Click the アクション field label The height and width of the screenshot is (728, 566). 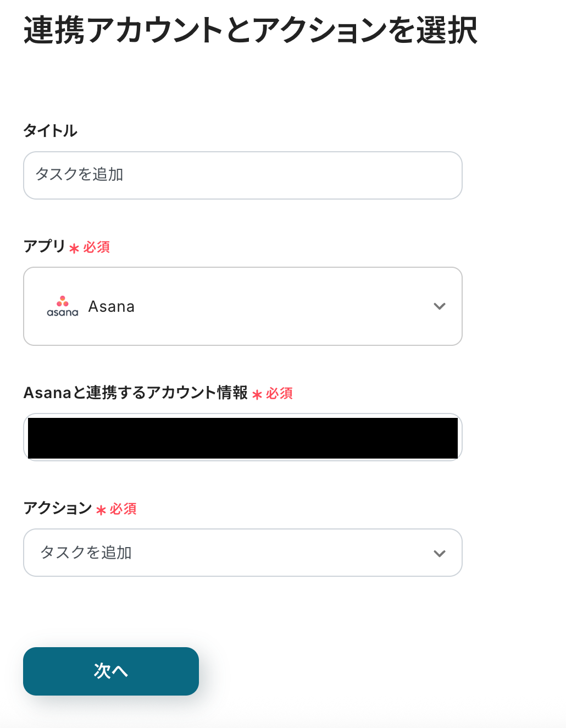[58, 508]
